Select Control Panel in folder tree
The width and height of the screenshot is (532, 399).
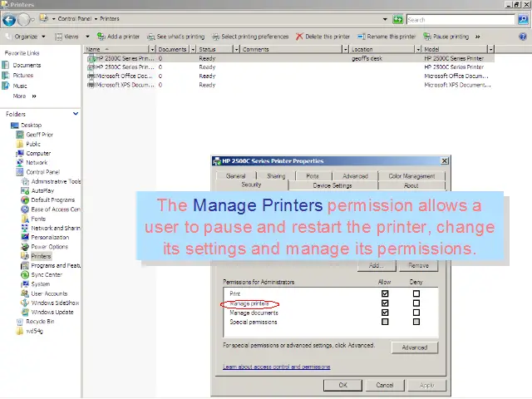click(x=42, y=172)
